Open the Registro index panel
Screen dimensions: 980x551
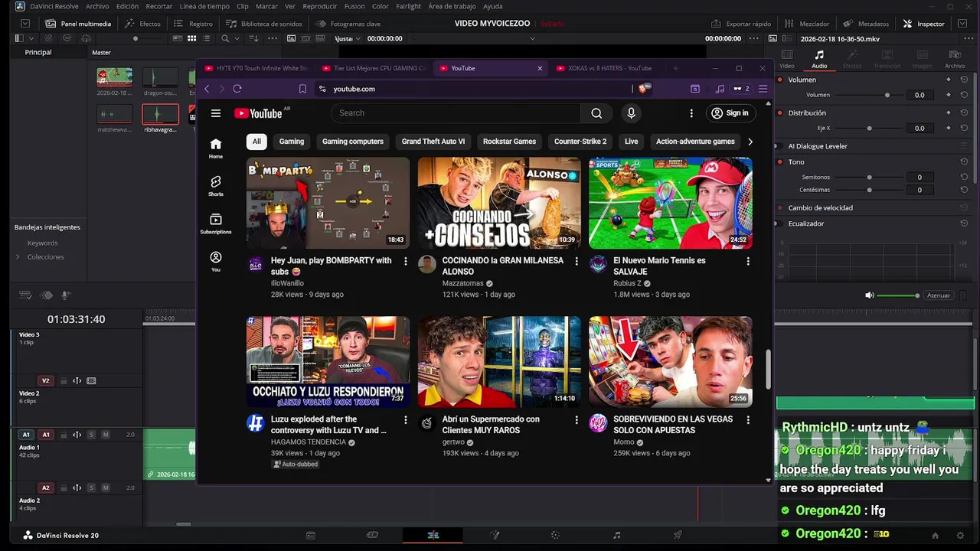[x=194, y=24]
